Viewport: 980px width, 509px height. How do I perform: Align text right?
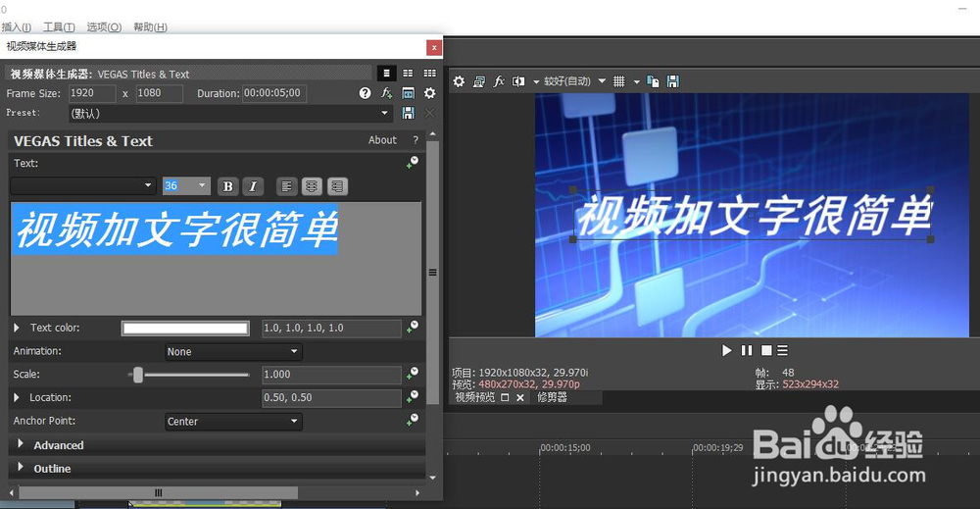coord(337,186)
